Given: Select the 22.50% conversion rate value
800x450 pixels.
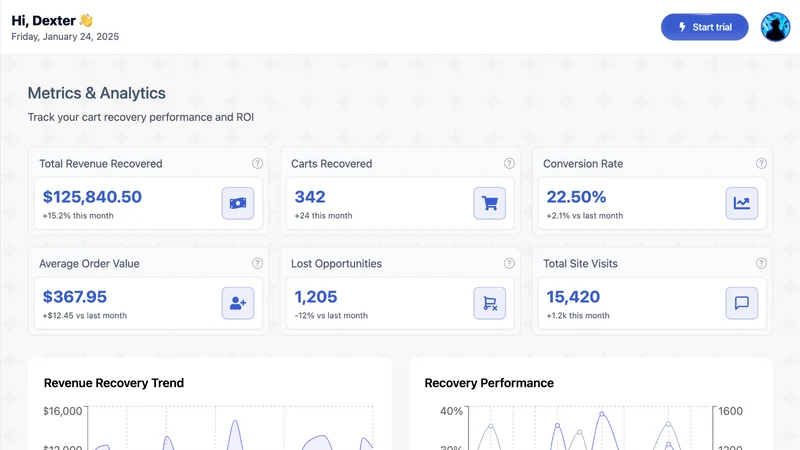Looking at the screenshot, I should click(577, 197).
